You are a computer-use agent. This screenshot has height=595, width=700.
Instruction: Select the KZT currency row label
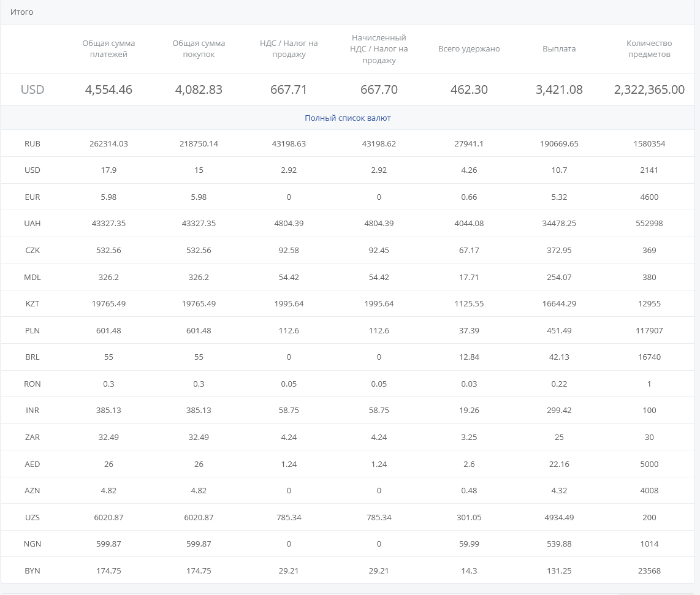32,303
